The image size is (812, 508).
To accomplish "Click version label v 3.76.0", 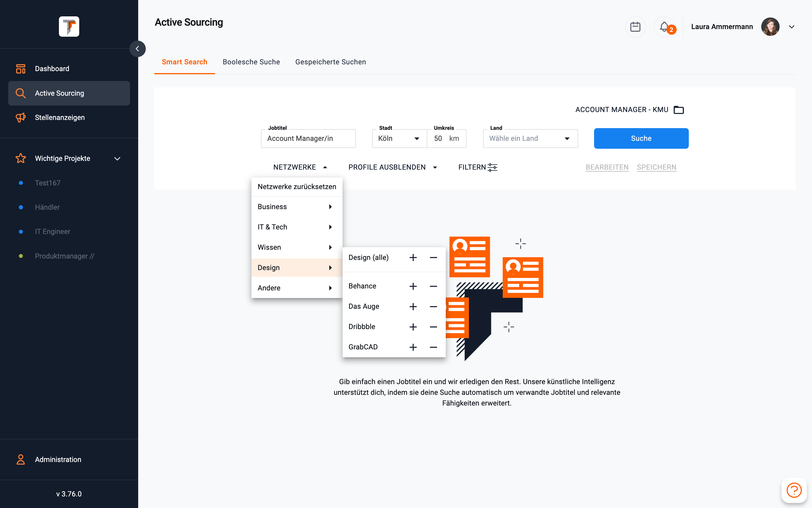I will 69,494.
